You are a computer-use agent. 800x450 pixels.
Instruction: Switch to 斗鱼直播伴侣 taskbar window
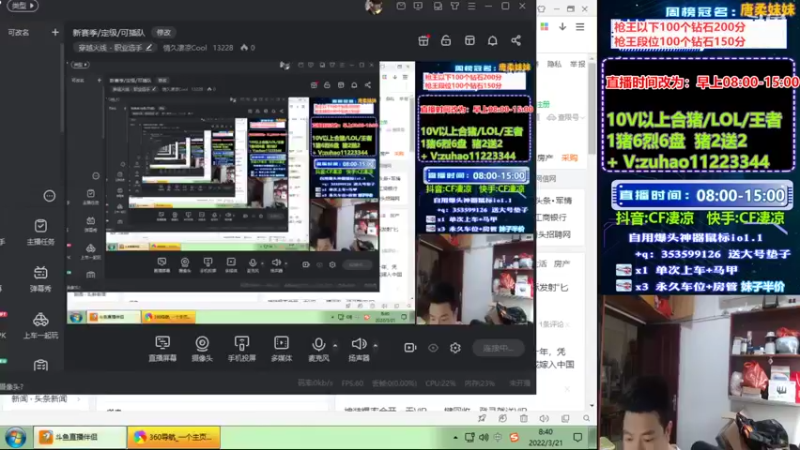[x=80, y=437]
